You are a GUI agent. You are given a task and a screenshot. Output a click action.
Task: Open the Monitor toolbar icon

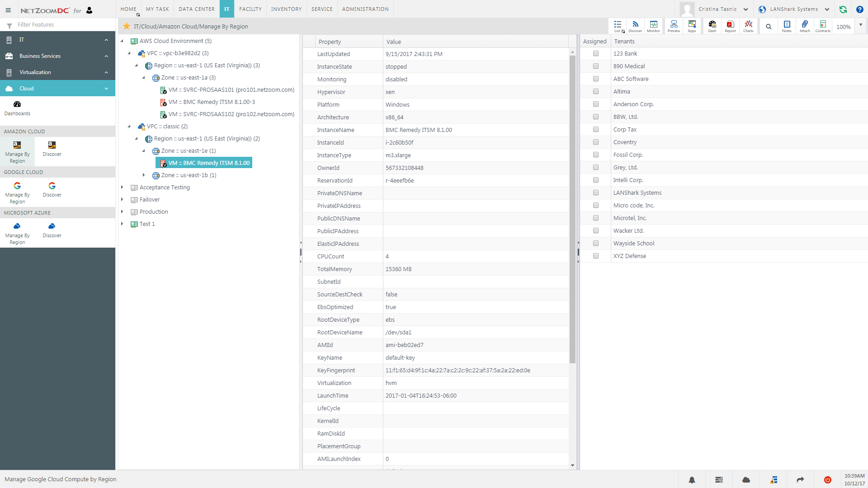(653, 26)
